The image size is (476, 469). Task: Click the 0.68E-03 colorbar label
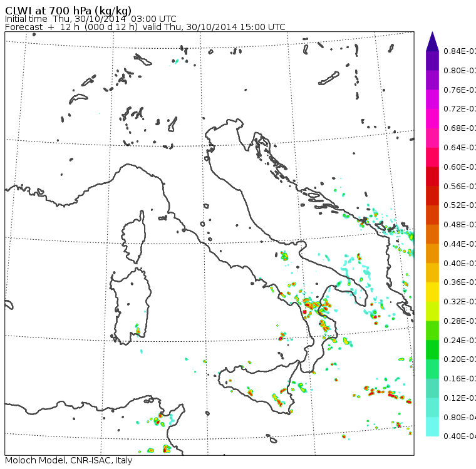click(460, 128)
